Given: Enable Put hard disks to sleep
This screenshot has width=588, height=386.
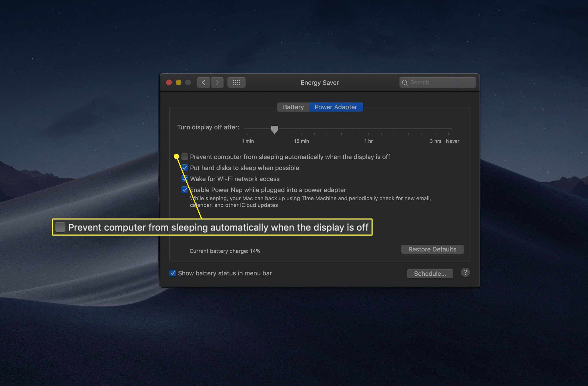Looking at the screenshot, I should (x=184, y=168).
